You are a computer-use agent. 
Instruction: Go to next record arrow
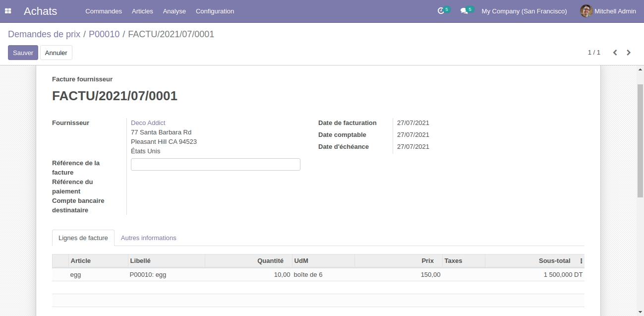coord(629,53)
